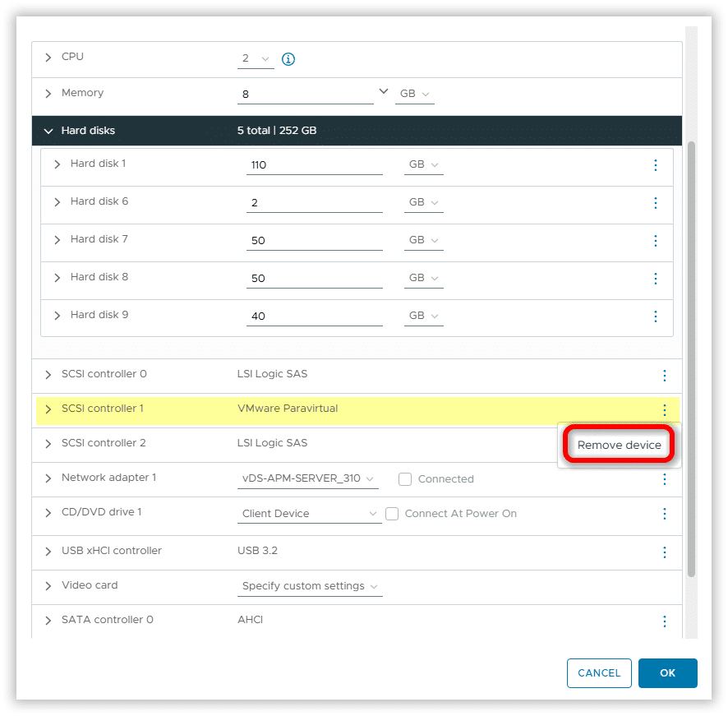
Task: Click the CANCEL button
Action: [x=599, y=673]
